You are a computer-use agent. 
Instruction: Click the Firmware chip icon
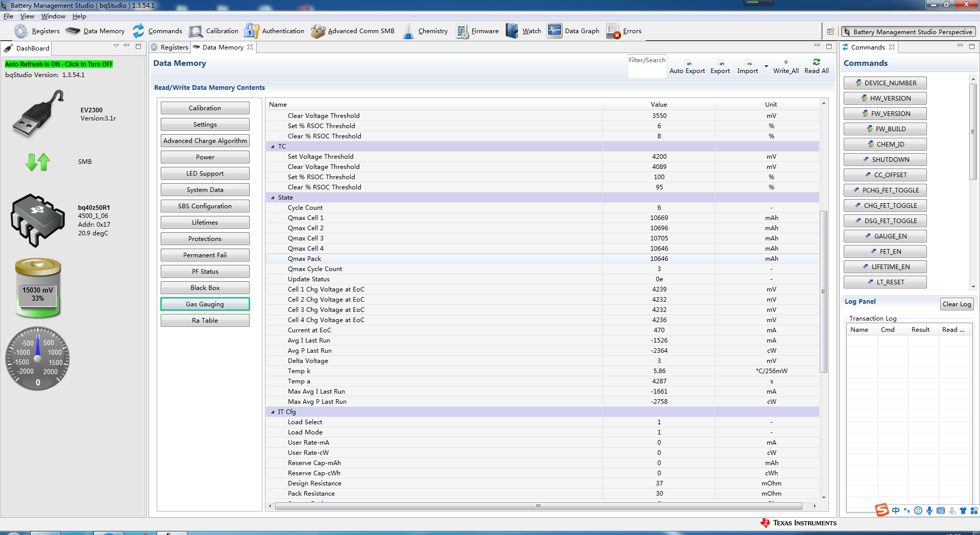point(462,31)
